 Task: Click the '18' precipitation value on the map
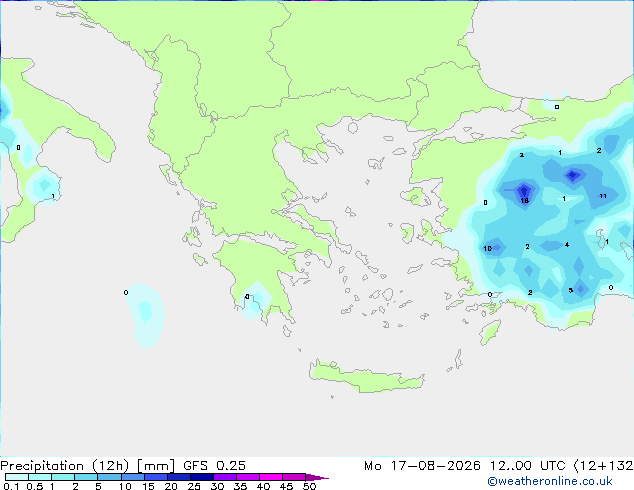524,201
